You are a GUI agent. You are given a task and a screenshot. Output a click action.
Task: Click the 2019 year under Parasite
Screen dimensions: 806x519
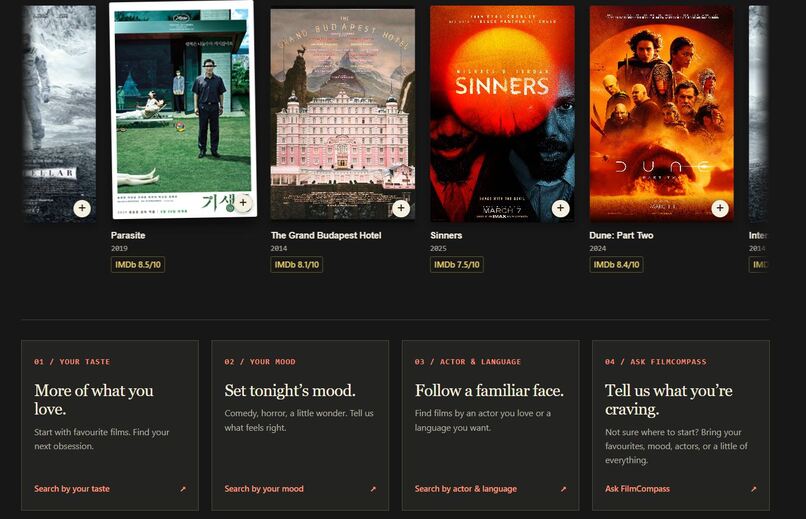119,248
